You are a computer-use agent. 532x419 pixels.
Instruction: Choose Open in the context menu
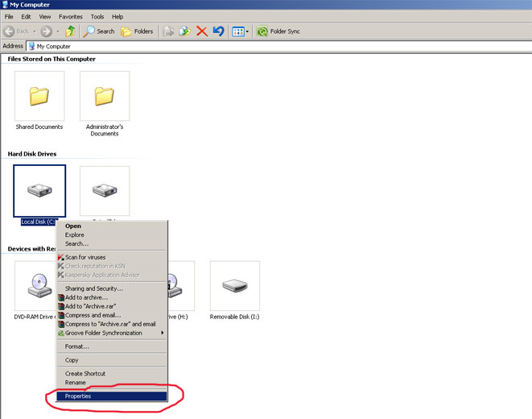coord(112,226)
